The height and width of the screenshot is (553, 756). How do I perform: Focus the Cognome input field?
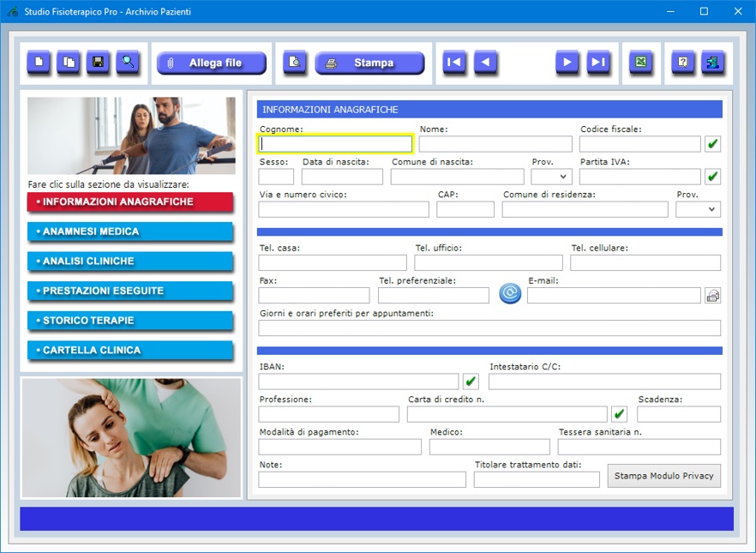coord(336,144)
